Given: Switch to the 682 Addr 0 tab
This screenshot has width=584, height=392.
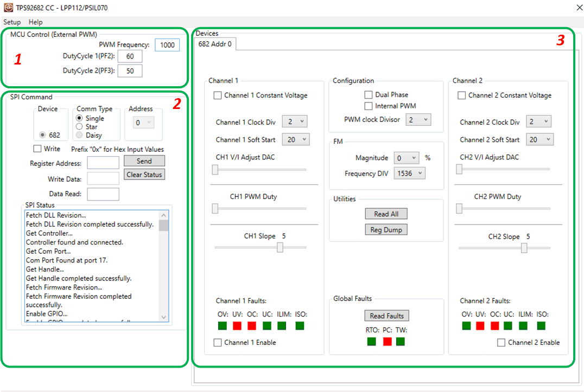Looking at the screenshot, I should tap(215, 44).
